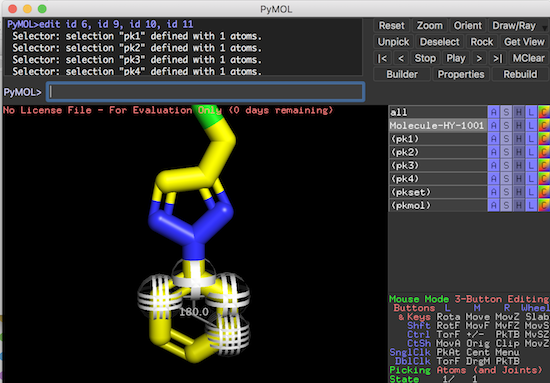
Task: Click the C color button for pk1
Action: pos(544,139)
